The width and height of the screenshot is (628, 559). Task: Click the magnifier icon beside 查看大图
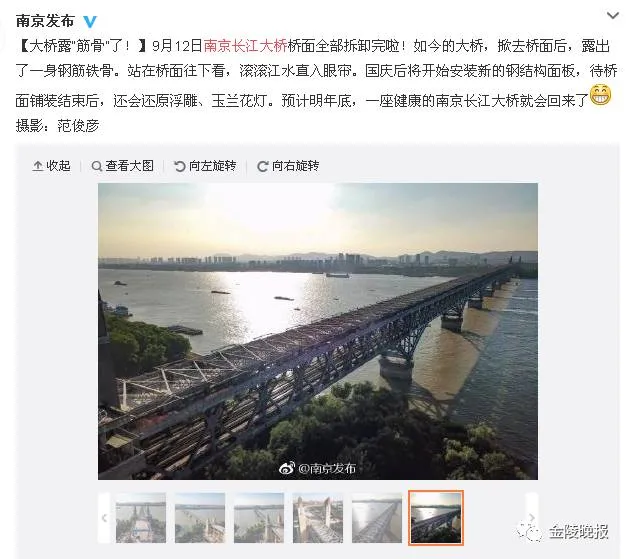[x=97, y=166]
